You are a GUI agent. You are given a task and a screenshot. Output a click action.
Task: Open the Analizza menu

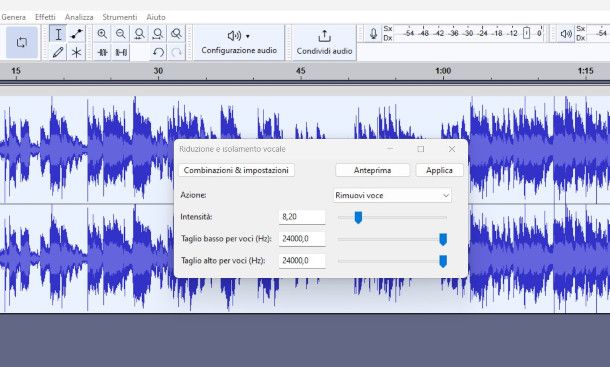point(79,17)
